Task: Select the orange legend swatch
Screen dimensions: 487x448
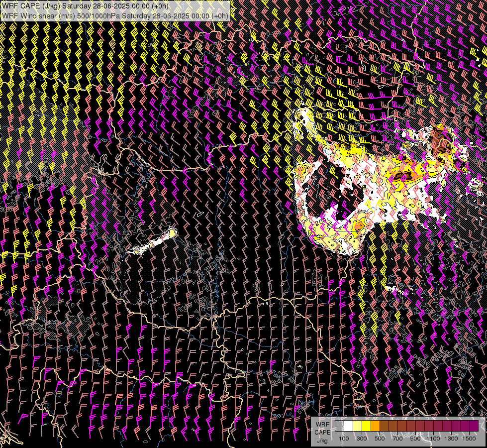Action: 376,426
